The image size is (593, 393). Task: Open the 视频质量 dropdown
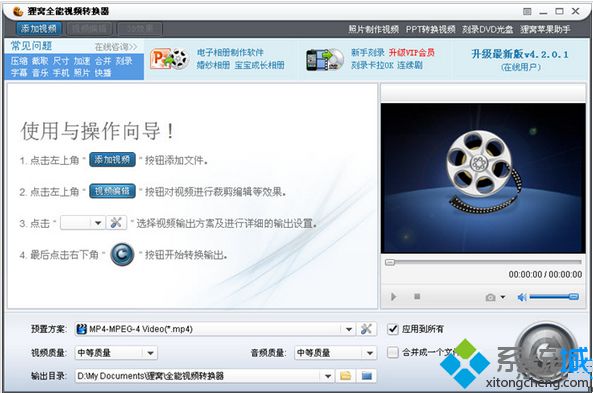pos(116,353)
